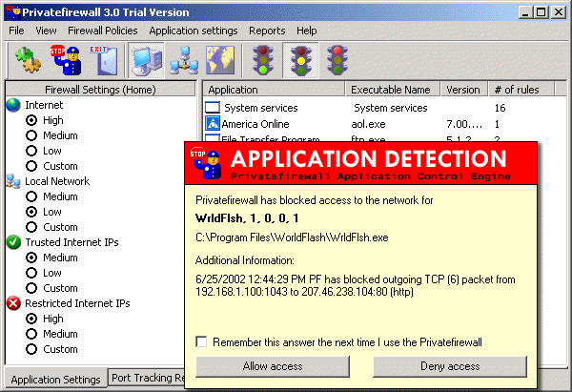Select the yellow traffic light icon
The width and height of the screenshot is (572, 392).
300,60
